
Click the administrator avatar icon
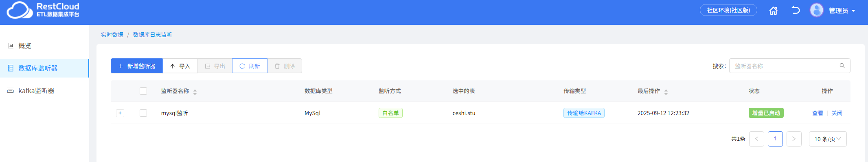pyautogui.click(x=816, y=10)
